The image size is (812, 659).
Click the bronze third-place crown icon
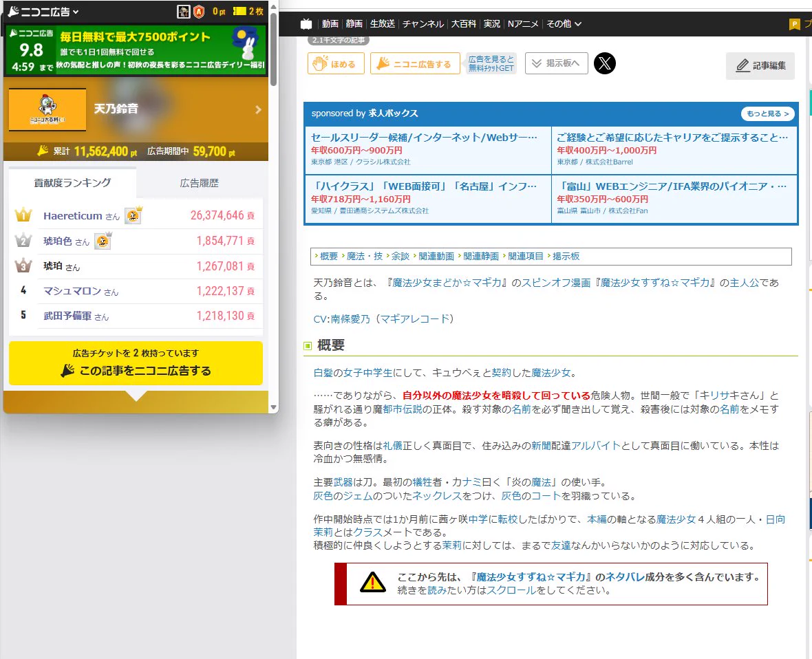coord(23,266)
